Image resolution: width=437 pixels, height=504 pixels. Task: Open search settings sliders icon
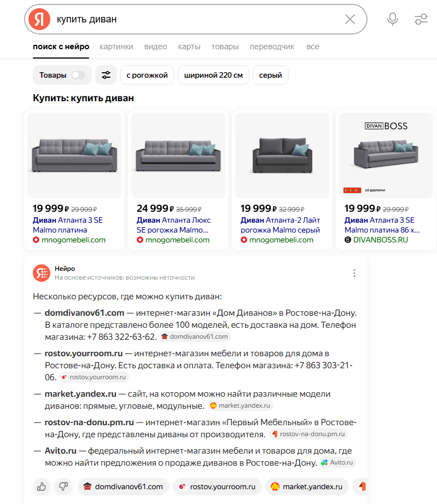[421, 19]
